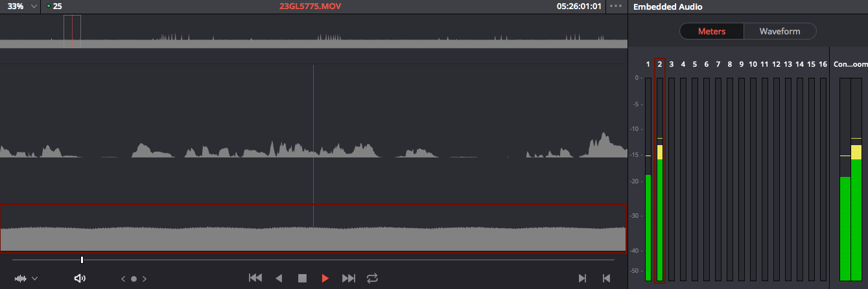Open the three-dot viewer options menu
Image resolution: width=868 pixels, height=289 pixels.
click(x=616, y=6)
